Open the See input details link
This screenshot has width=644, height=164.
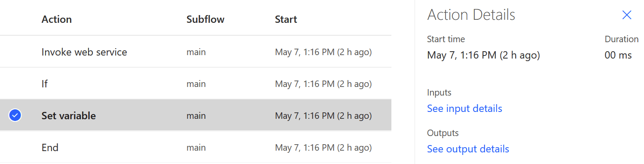coord(464,108)
